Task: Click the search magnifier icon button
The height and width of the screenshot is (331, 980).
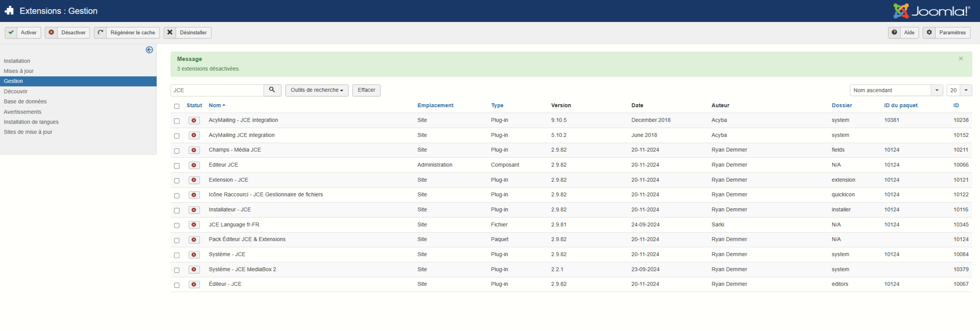Action: 272,90
